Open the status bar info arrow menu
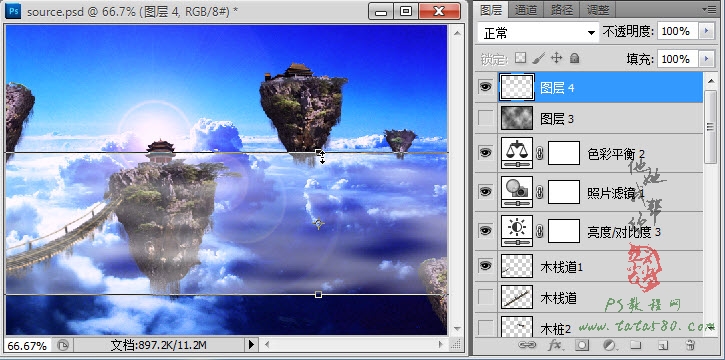 tap(252, 344)
